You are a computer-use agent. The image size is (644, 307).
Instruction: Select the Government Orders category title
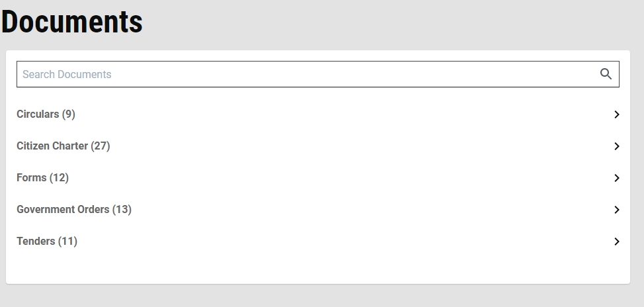click(63, 209)
